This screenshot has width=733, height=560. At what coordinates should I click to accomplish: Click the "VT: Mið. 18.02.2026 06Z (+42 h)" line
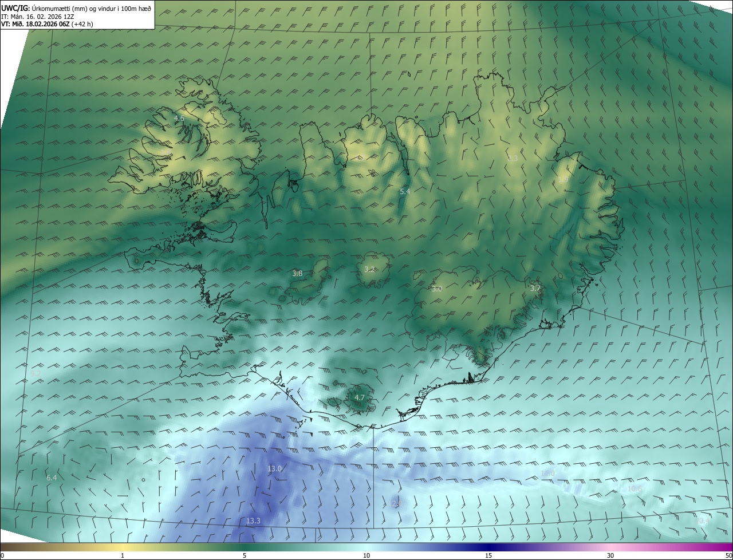[47, 24]
